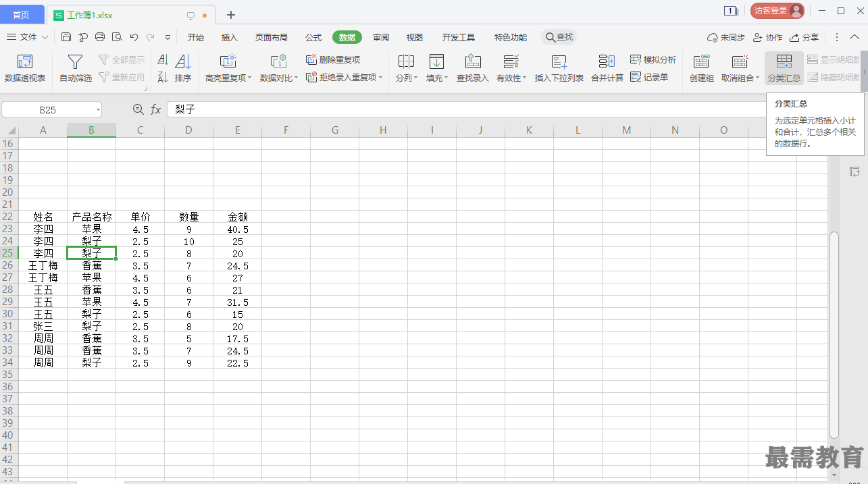
Task: Select the 张三 name cell
Action: (x=43, y=326)
